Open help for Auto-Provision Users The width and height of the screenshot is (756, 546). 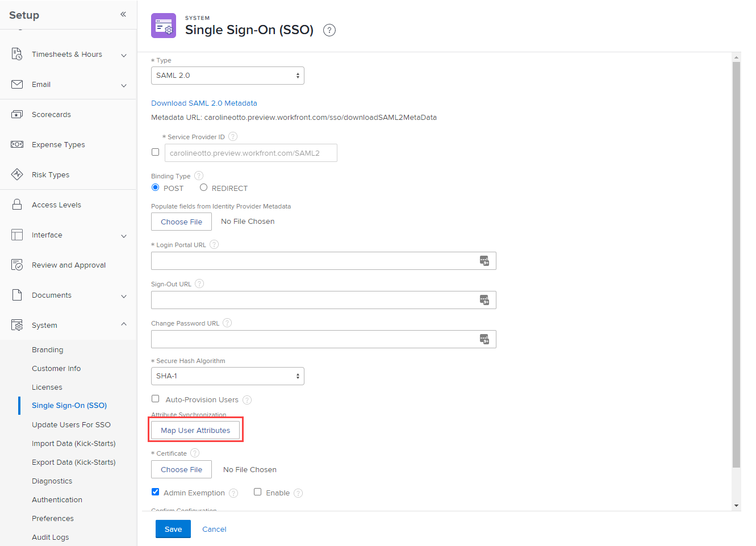tap(247, 400)
